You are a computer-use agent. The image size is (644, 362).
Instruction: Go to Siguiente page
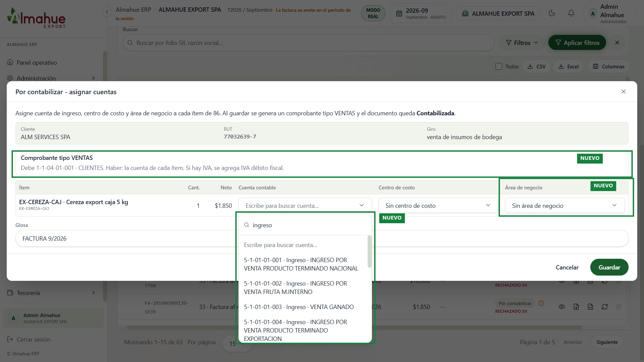[607, 342]
